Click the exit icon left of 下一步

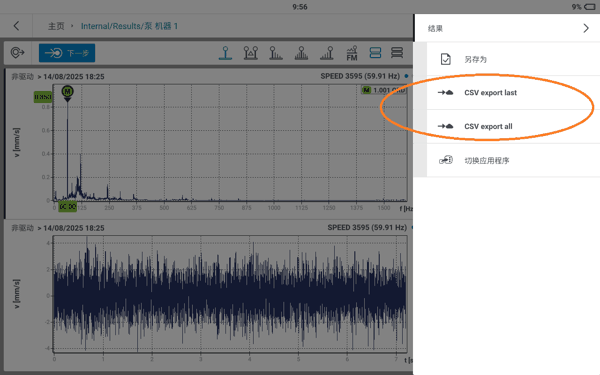[17, 53]
